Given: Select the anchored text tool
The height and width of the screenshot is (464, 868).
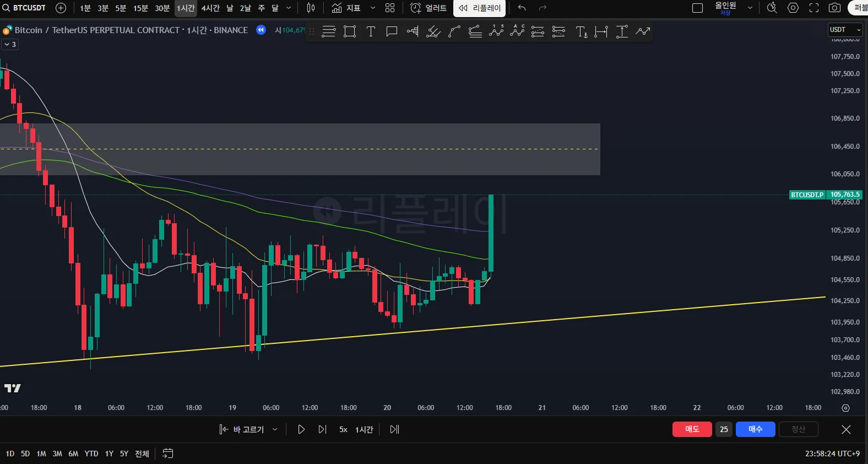Looking at the screenshot, I should click(x=581, y=31).
